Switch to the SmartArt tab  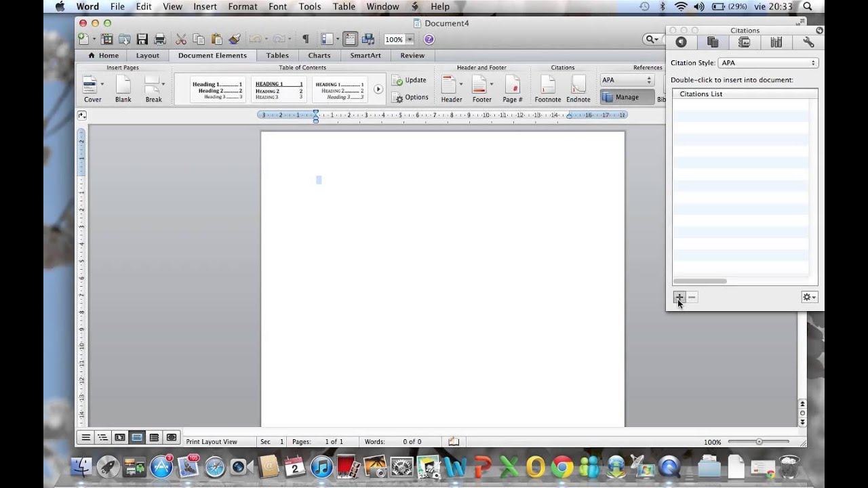(366, 56)
